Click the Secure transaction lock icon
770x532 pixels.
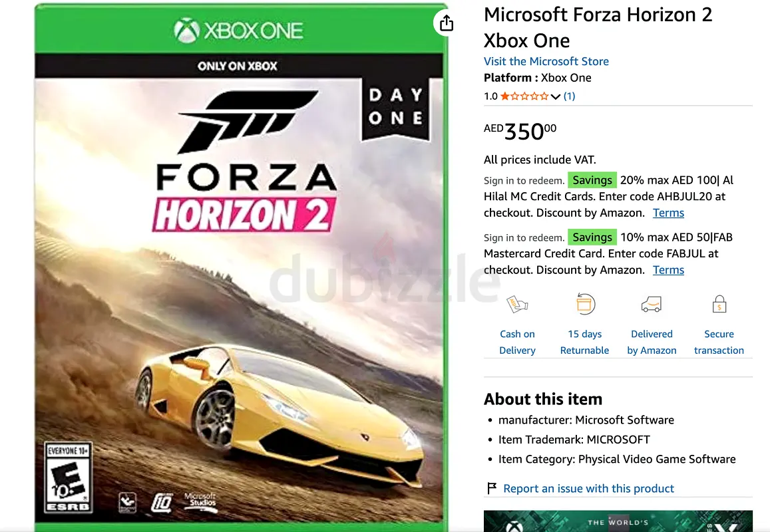click(719, 304)
